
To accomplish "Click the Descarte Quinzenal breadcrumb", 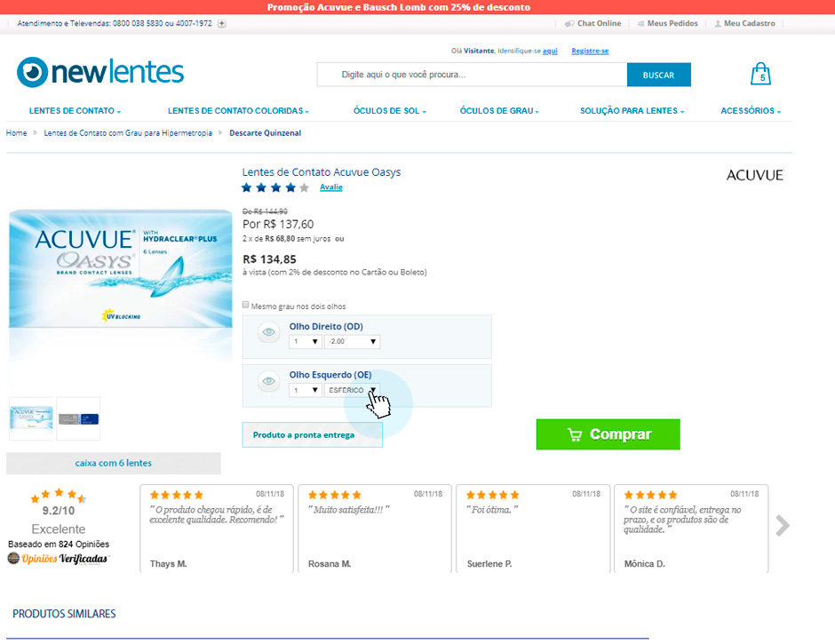I will pos(266,133).
